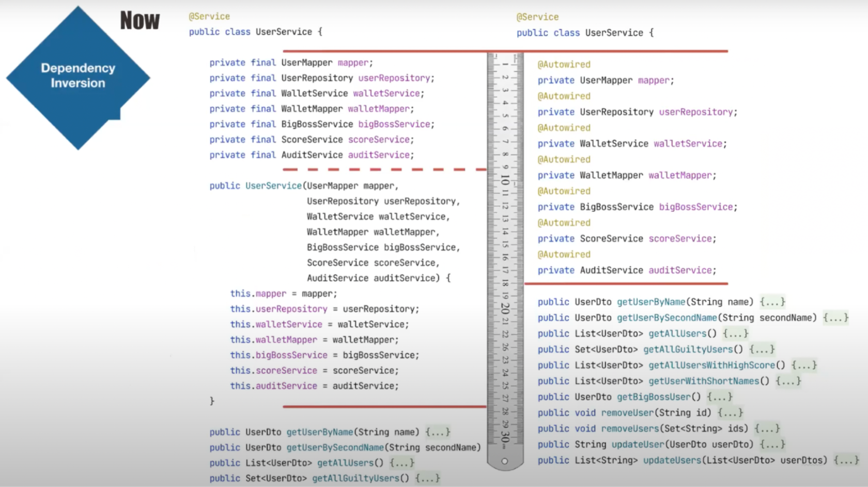Expand folded getUserByName body in right panel
This screenshot has width=868, height=487.
[x=772, y=302]
